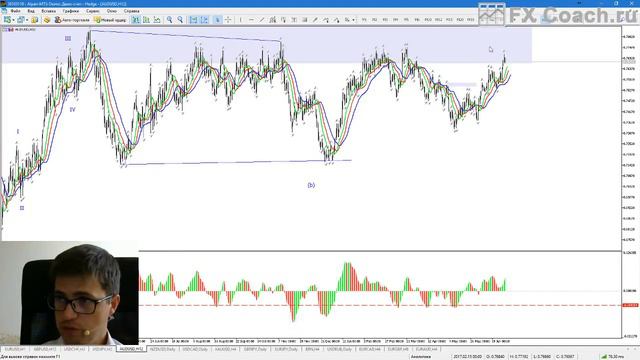Open the Файл menu
The width and height of the screenshot is (640, 360).
click(x=16, y=11)
